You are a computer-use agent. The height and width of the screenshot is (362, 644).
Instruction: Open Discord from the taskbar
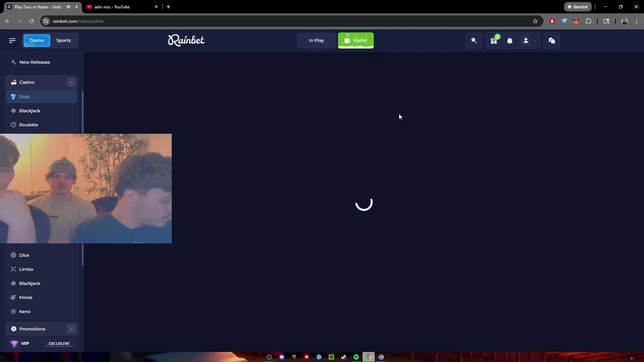[282, 357]
